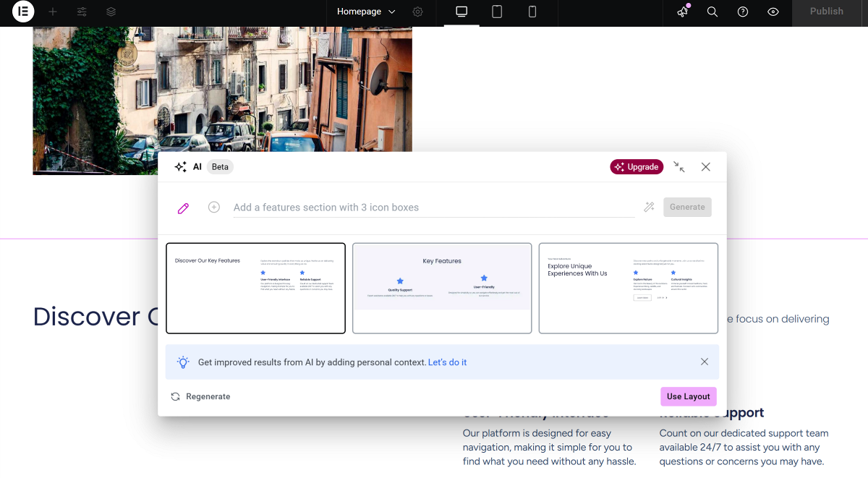The image size is (868, 478).
Task: Click the Upgrade button in AI dialog
Action: (637, 167)
